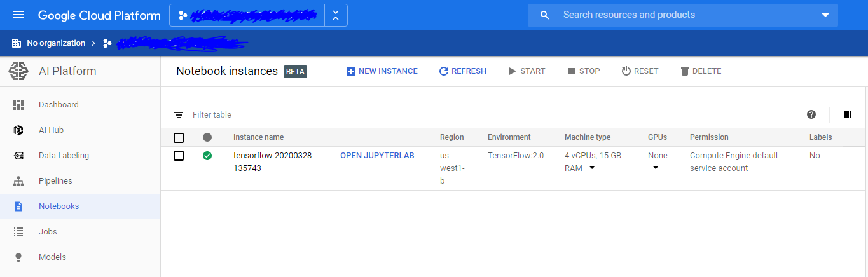The image size is (868, 277).
Task: Click NEW INSTANCE button
Action: coord(382,71)
